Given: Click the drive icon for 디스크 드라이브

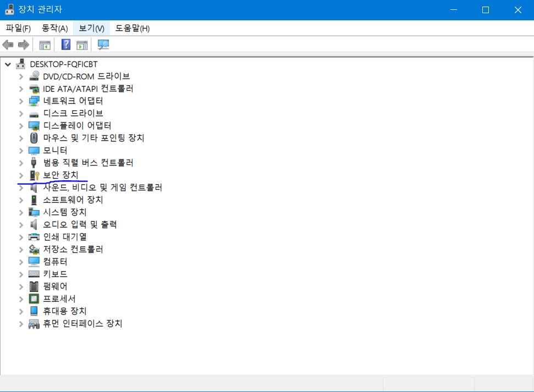Looking at the screenshot, I should tap(34, 114).
